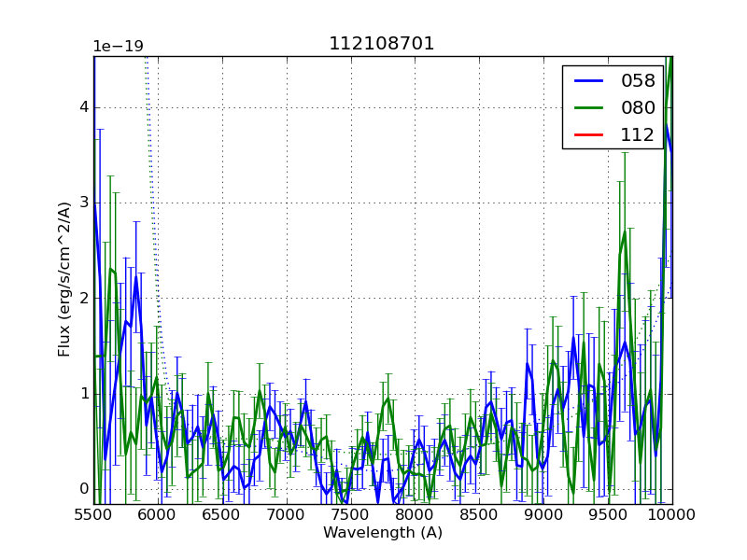Click the 10000 x-axis tick label
This screenshot has height=560, width=747.
coord(672,514)
